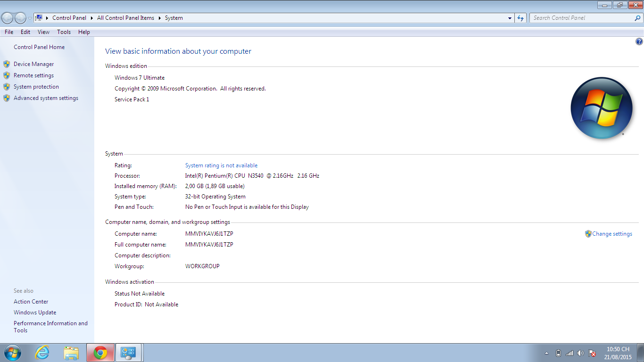Click the Change settings link

pos(612,234)
